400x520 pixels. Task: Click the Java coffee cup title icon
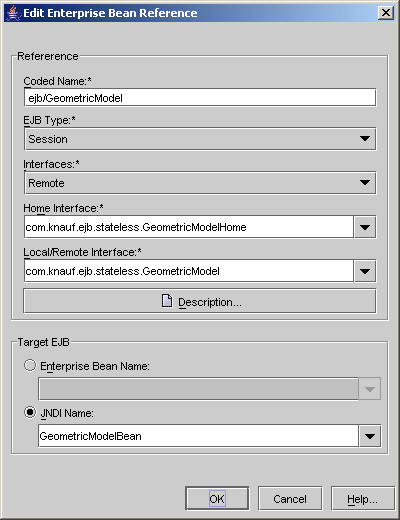coord(13,13)
